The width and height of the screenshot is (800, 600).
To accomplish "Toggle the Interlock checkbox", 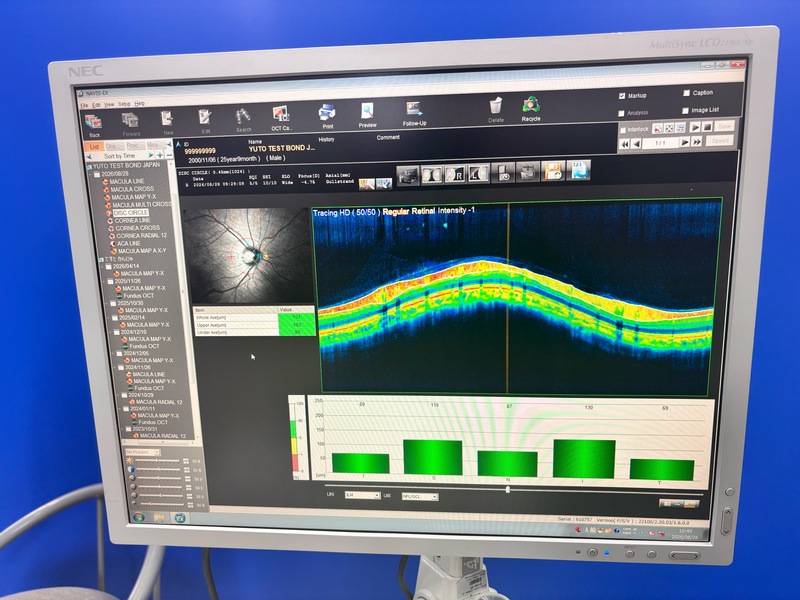I will click(622, 130).
